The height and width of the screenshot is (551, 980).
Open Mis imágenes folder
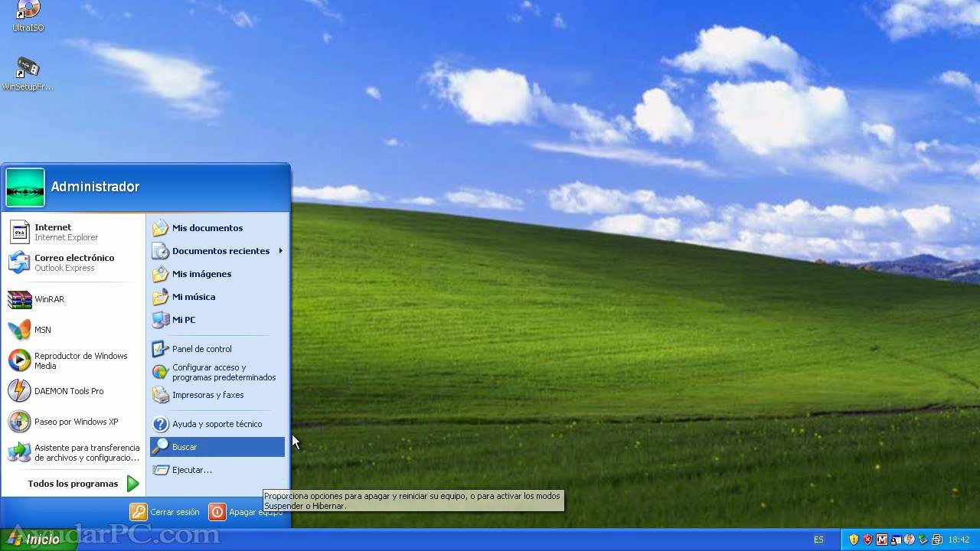coord(217,274)
